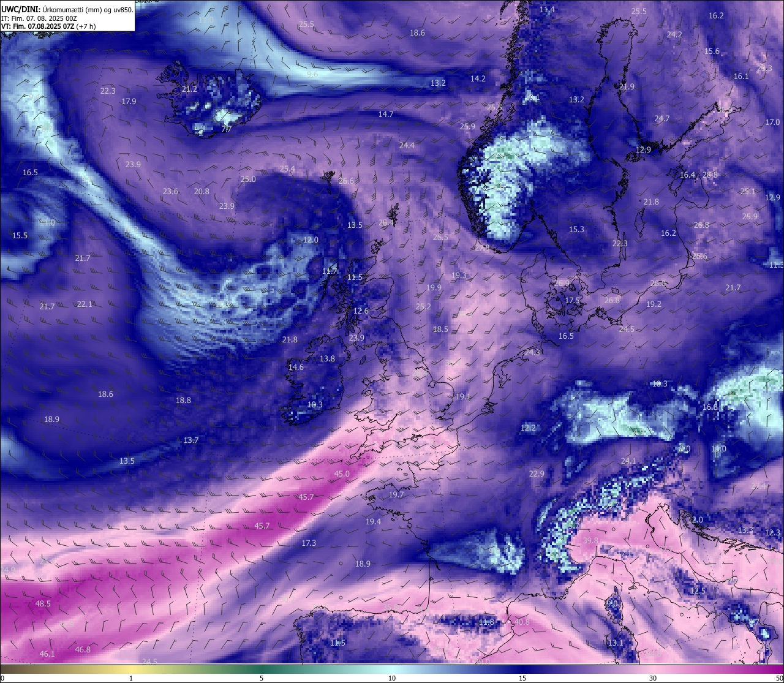
Task: Click the 15.6 map value
Action: pyautogui.click(x=712, y=51)
